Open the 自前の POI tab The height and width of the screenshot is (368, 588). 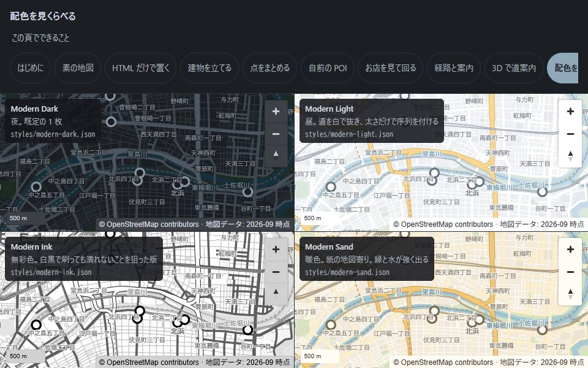[x=327, y=68]
